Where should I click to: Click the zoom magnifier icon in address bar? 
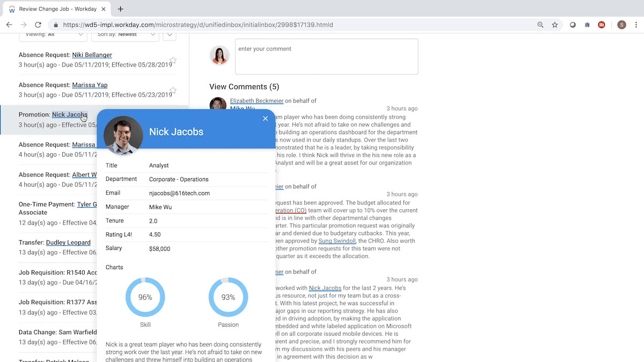pos(540,25)
